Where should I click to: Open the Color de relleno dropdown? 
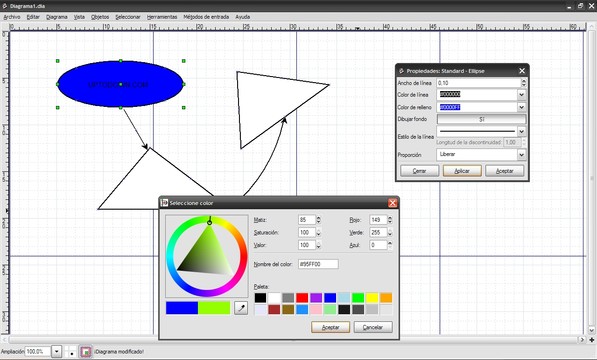(522, 107)
